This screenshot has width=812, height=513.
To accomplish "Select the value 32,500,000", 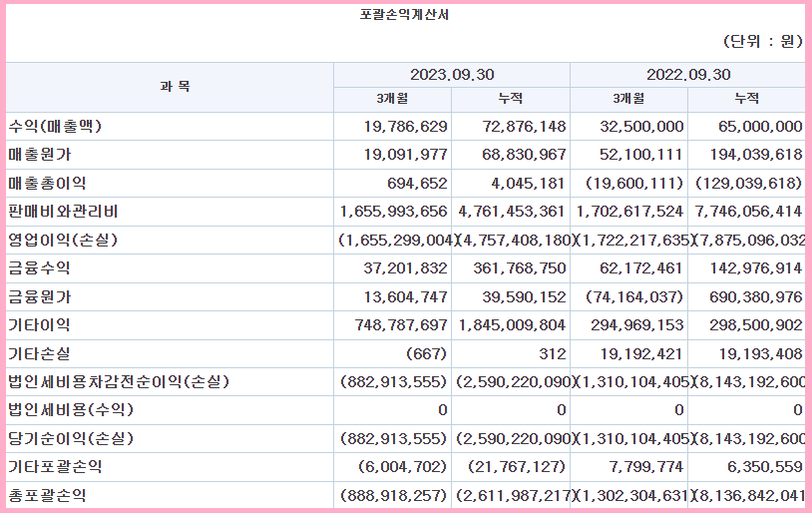I will pyautogui.click(x=641, y=127).
